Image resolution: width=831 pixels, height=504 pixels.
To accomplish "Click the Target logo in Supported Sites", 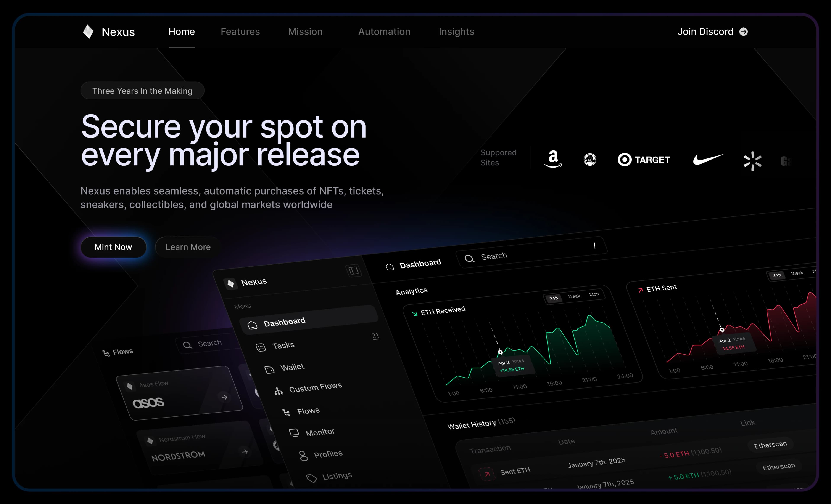I will pyautogui.click(x=644, y=160).
